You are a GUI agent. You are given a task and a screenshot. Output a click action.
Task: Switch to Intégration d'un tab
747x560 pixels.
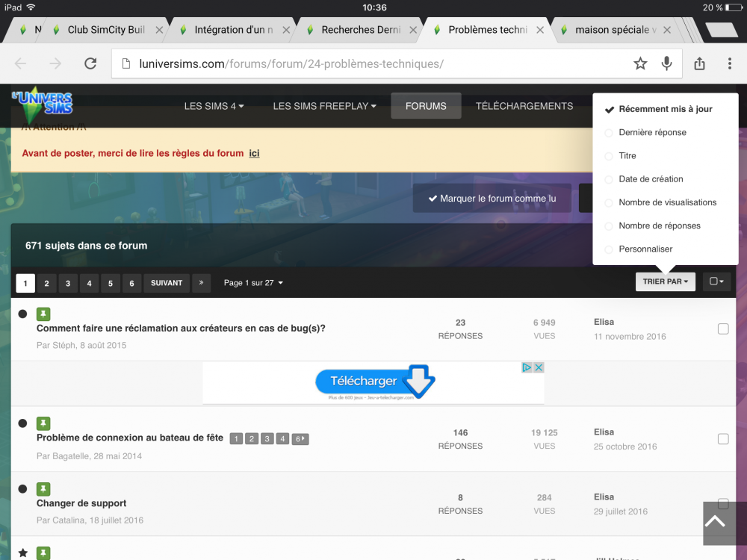[x=233, y=30]
